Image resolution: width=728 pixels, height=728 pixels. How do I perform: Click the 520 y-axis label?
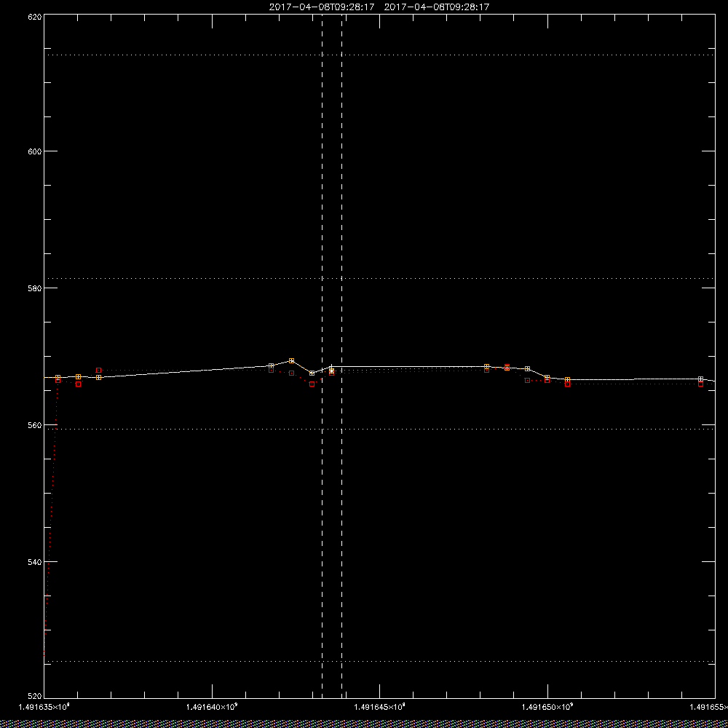[x=35, y=697]
